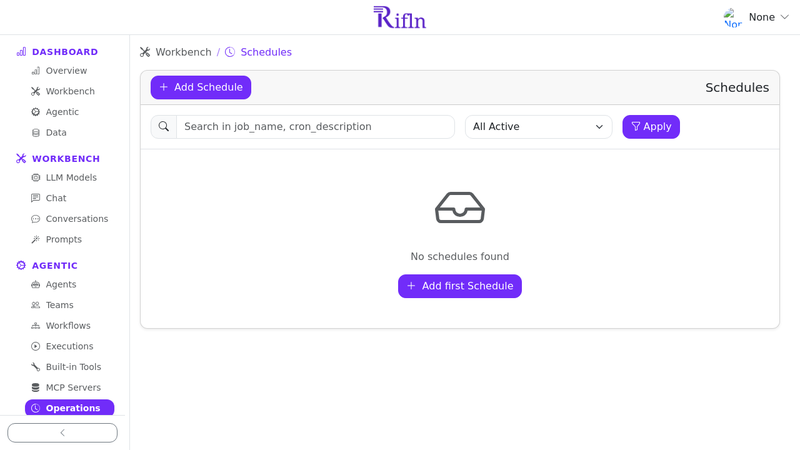Apply the schedule filter
800x450 pixels.
[651, 127]
